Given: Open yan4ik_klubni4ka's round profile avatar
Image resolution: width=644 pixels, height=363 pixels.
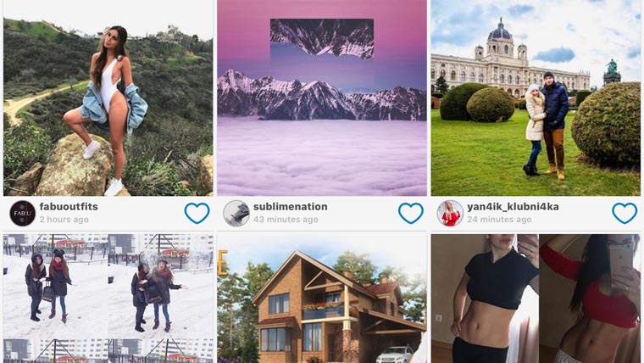Looking at the screenshot, I should pos(450,213).
